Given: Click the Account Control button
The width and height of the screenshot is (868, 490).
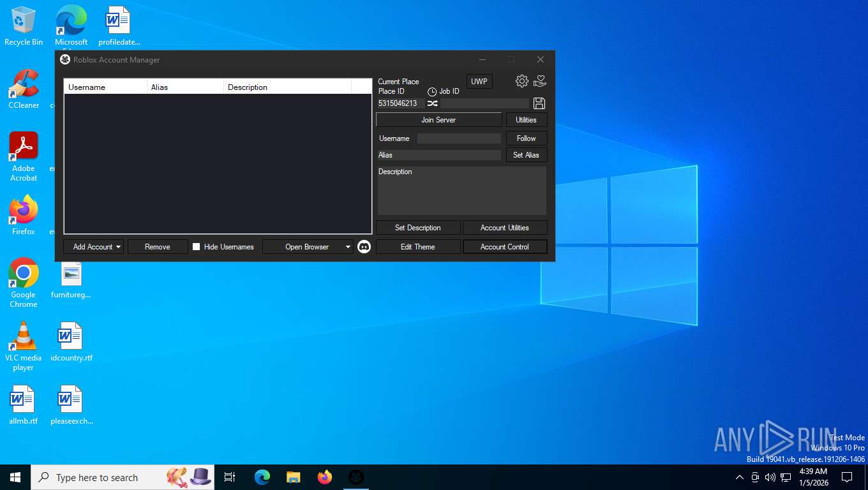Looking at the screenshot, I should coord(505,247).
